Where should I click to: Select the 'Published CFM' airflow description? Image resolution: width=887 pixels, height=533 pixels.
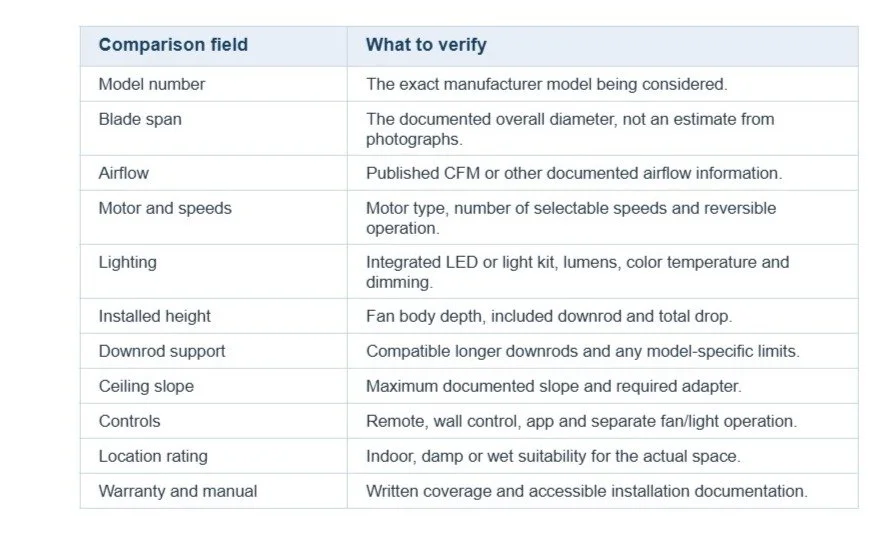(x=574, y=173)
